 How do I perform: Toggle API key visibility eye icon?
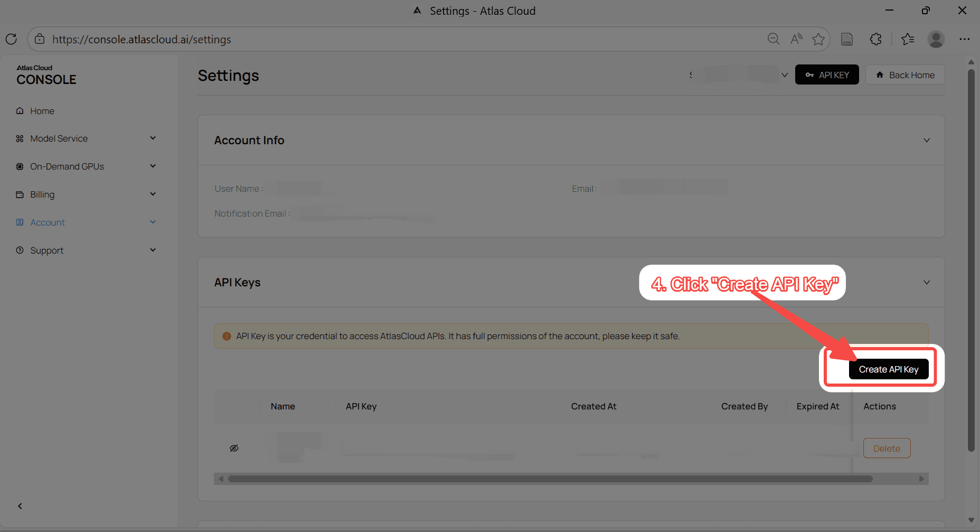point(234,448)
